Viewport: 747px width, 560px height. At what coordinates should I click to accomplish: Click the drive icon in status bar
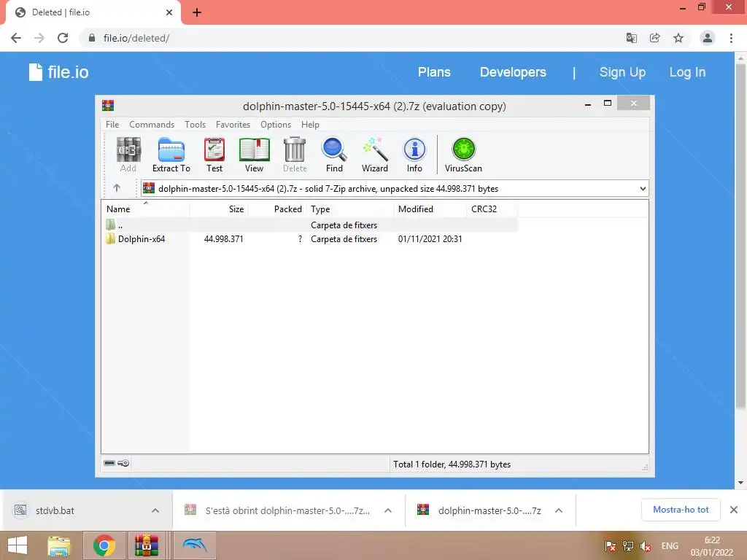coord(109,463)
